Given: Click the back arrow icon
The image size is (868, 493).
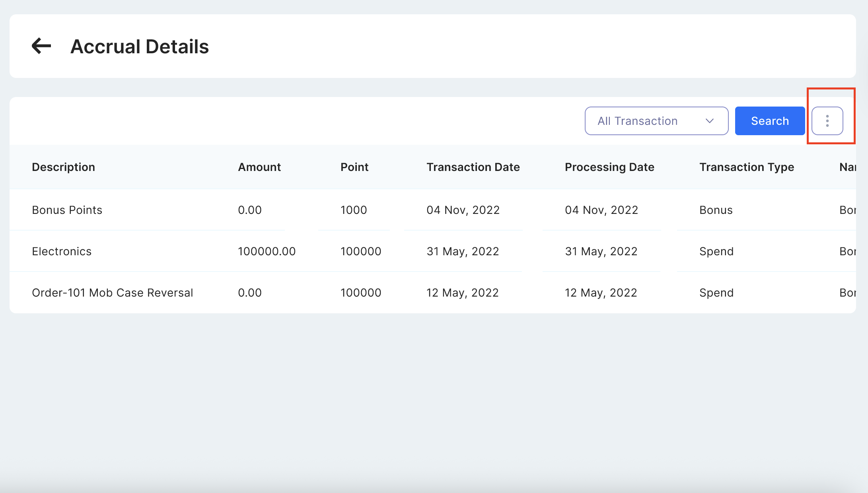Looking at the screenshot, I should (x=41, y=46).
